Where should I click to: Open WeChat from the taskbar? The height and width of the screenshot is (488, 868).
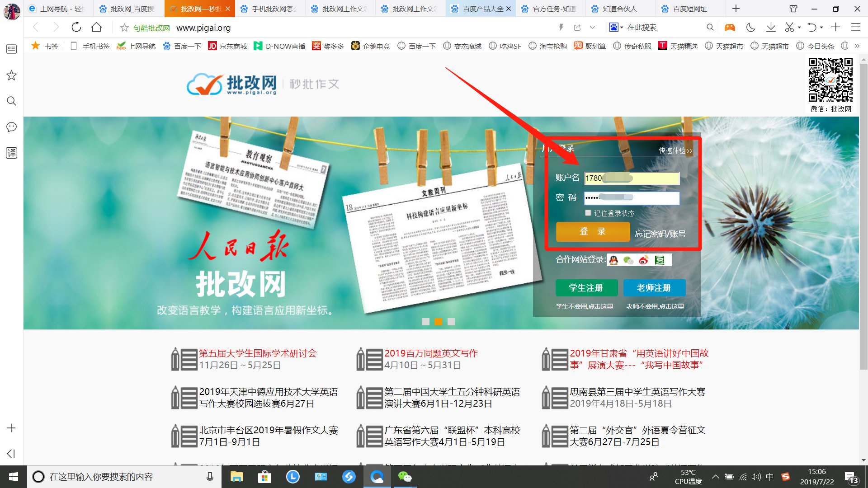point(405,477)
